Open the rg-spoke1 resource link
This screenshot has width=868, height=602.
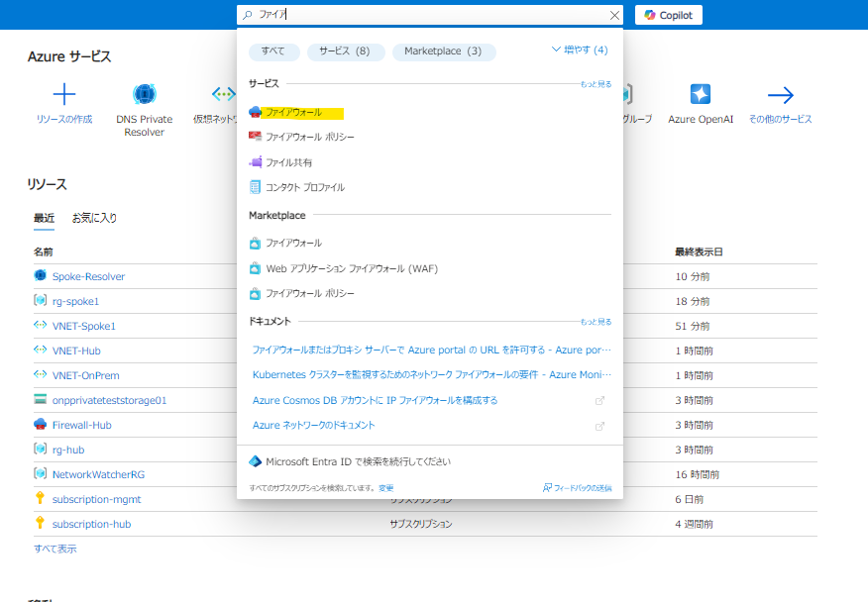coord(76,301)
